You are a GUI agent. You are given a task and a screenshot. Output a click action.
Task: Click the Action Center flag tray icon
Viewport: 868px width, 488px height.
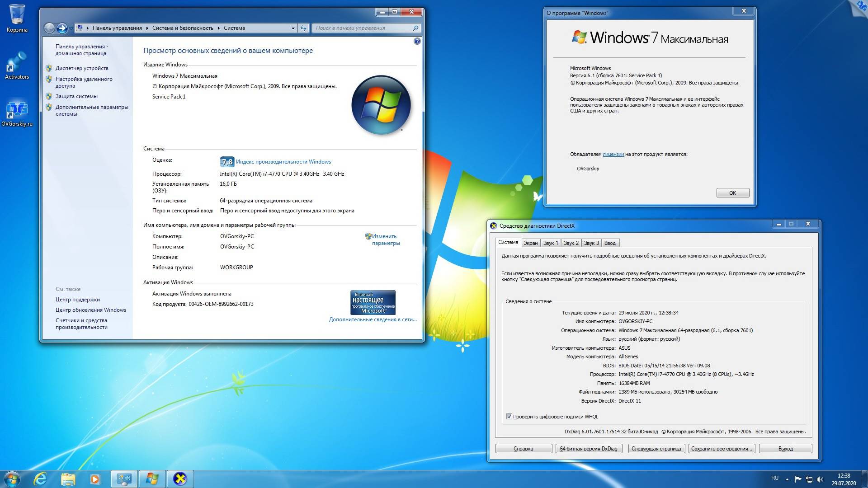click(798, 479)
